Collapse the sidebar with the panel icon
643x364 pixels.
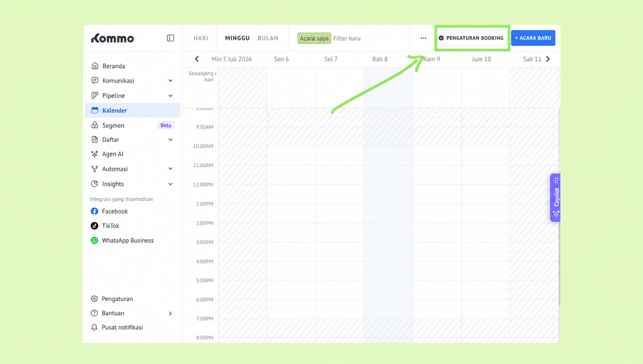coord(170,38)
